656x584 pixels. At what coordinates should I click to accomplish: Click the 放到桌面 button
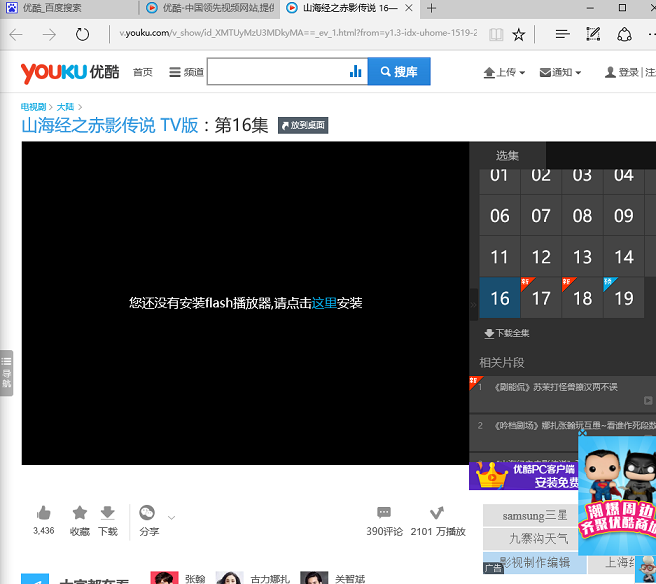point(303,126)
